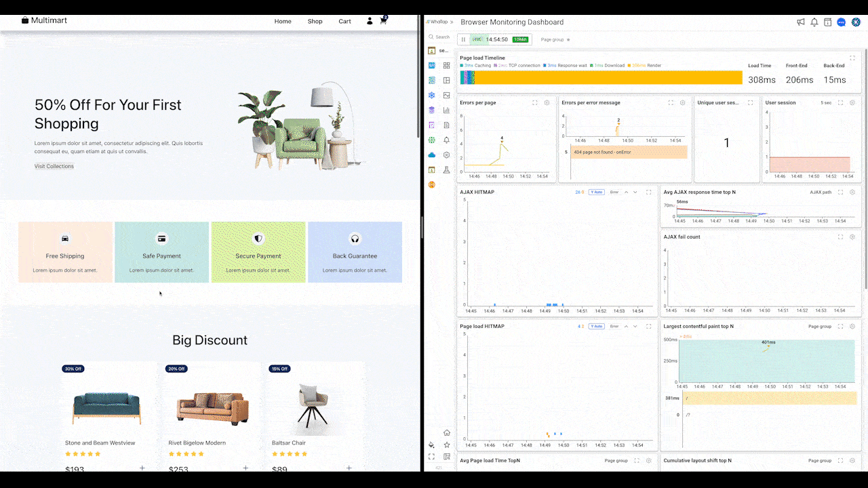Click Page load HITMAP down chevron
Image resolution: width=868 pixels, height=488 pixels.
pyautogui.click(x=635, y=327)
